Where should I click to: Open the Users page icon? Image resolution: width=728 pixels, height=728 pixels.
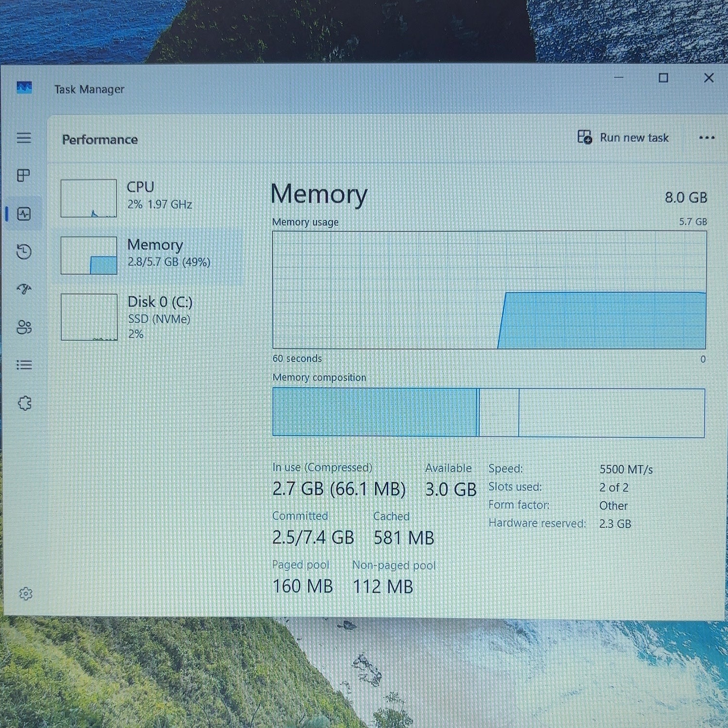(x=24, y=327)
